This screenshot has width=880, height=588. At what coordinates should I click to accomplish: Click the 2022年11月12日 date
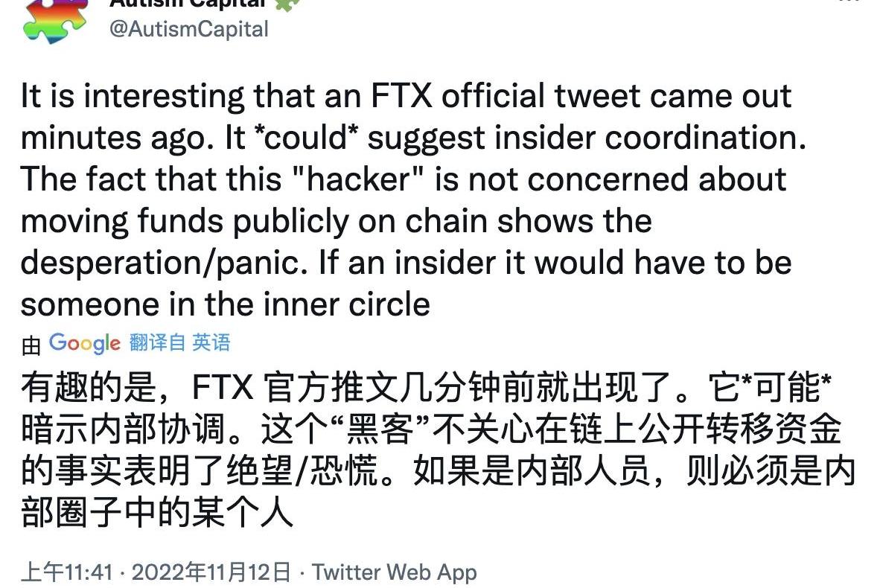[211, 572]
